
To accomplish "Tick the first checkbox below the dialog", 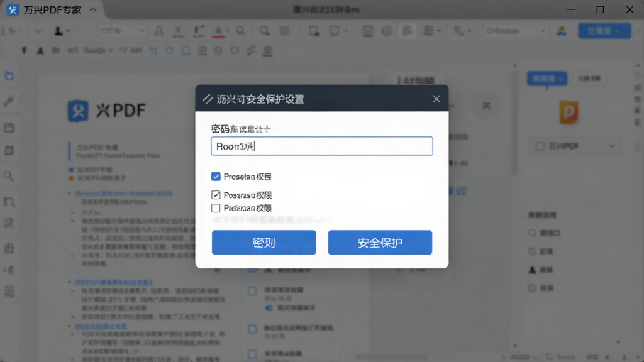I will click(x=252, y=292).
